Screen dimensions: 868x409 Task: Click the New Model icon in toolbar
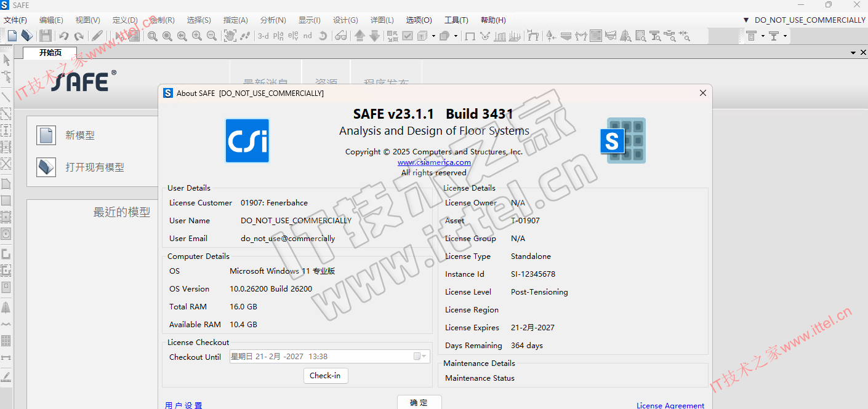12,36
